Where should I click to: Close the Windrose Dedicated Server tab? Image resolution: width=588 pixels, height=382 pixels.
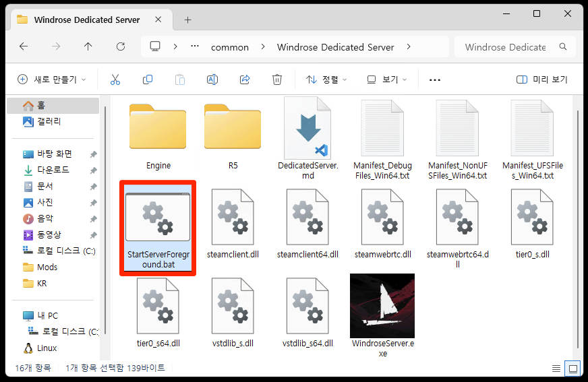click(158, 20)
